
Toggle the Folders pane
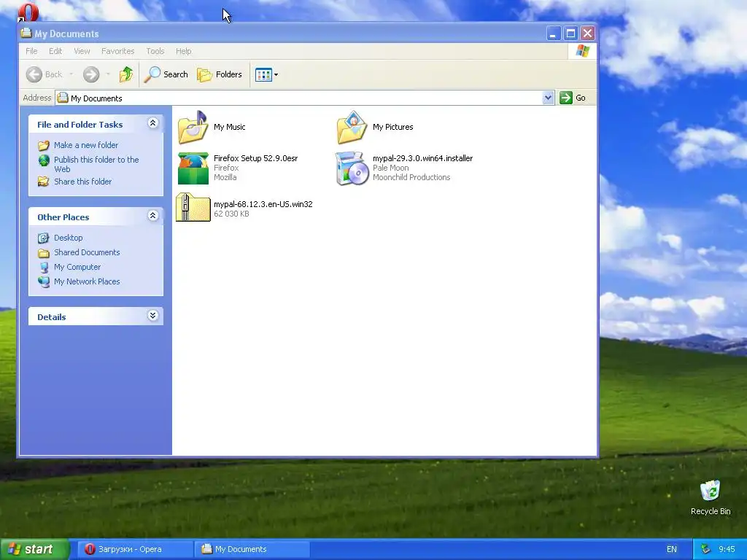click(x=220, y=74)
